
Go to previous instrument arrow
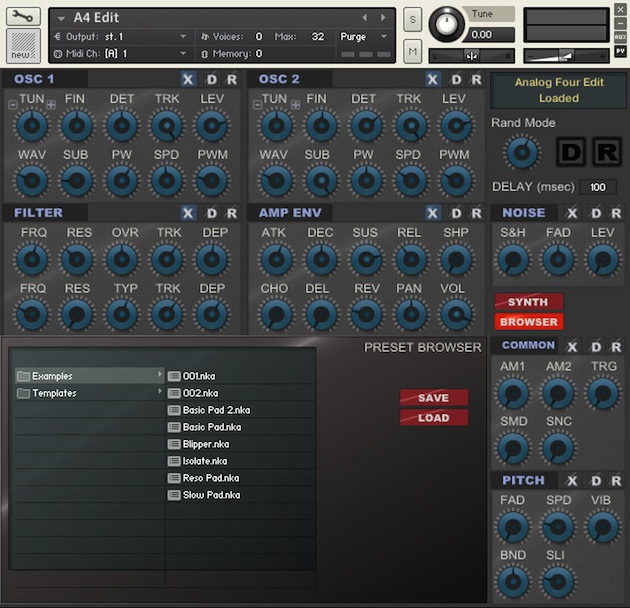[364, 18]
